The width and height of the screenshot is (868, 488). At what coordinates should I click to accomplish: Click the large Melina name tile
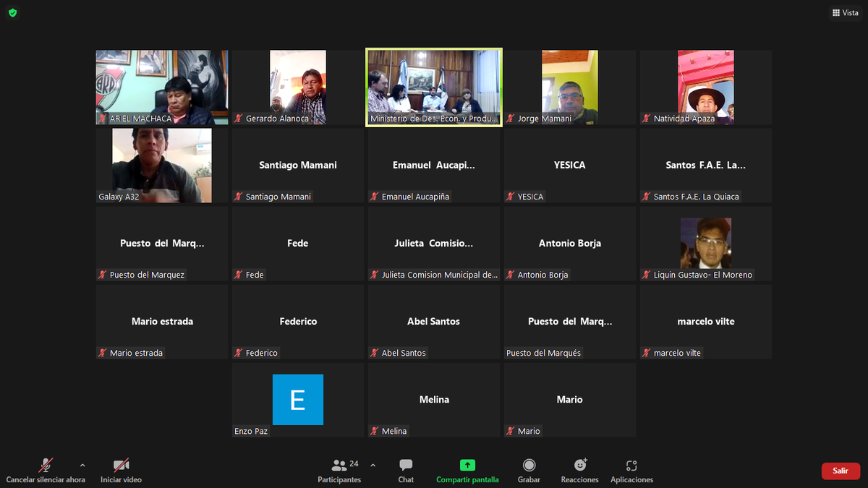pos(434,400)
